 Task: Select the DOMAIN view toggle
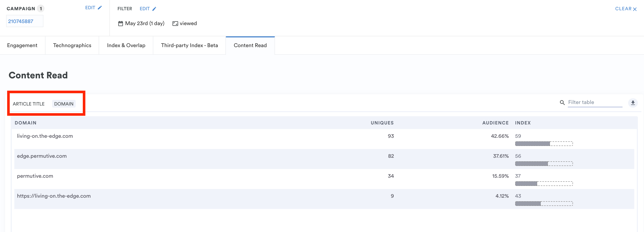[64, 104]
